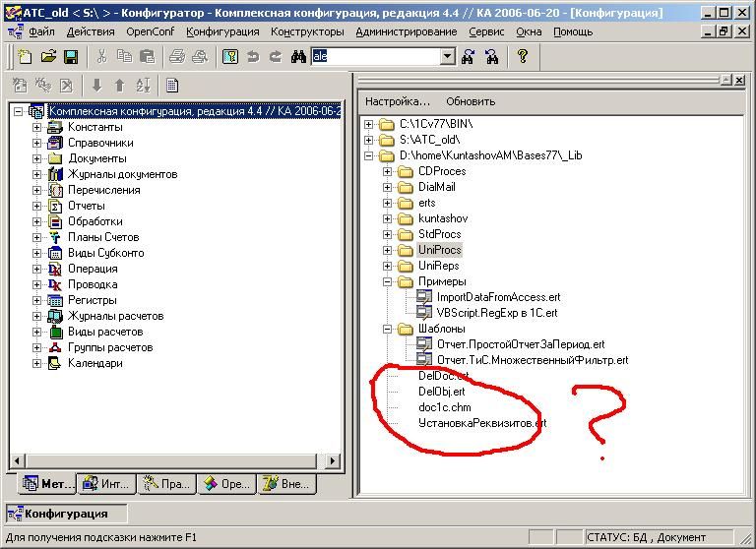756x549 pixels.
Task: Save the configuration with the floppy disk icon
Action: point(66,57)
